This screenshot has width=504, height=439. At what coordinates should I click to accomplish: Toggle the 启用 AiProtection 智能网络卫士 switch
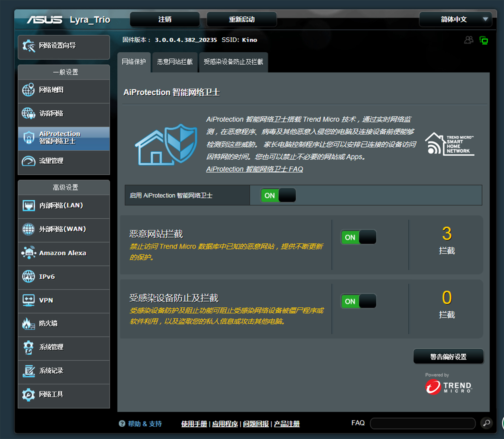[278, 195]
